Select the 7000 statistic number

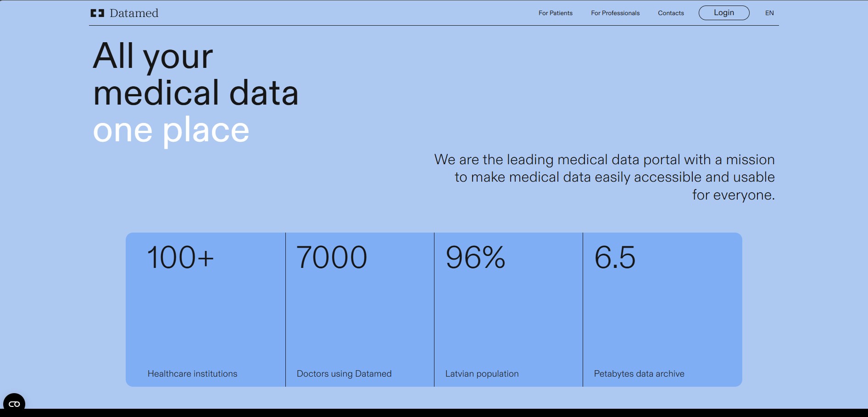tap(332, 257)
